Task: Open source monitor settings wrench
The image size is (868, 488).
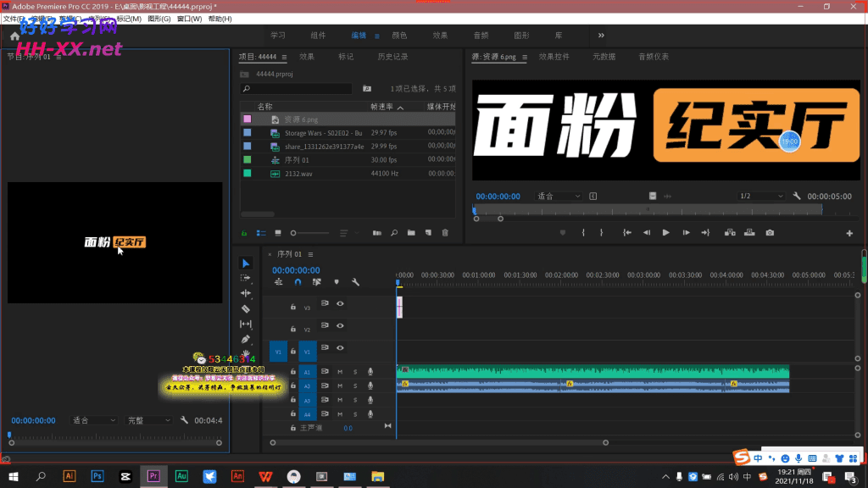Action: click(x=797, y=196)
